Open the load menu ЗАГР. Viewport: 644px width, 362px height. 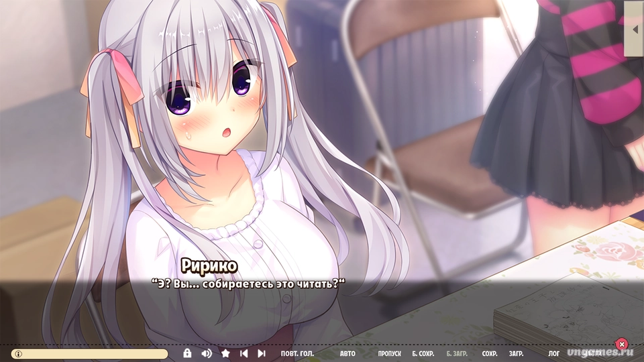(517, 353)
